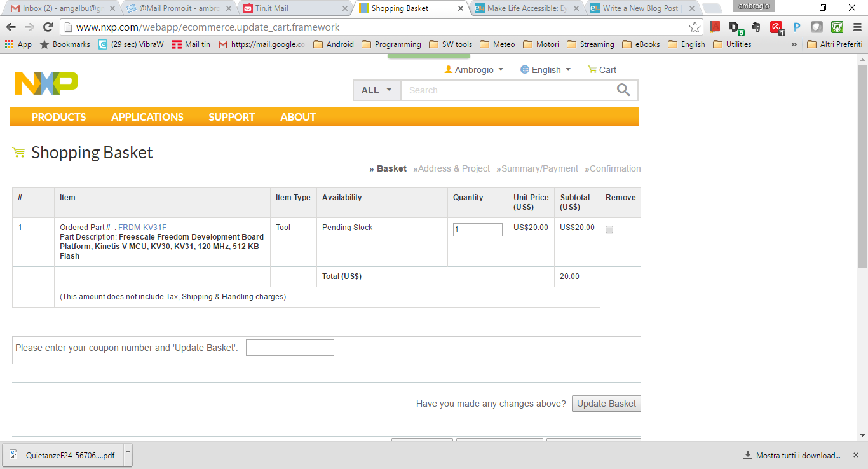
Task: Open the SUPPORT menu
Action: coord(231,117)
